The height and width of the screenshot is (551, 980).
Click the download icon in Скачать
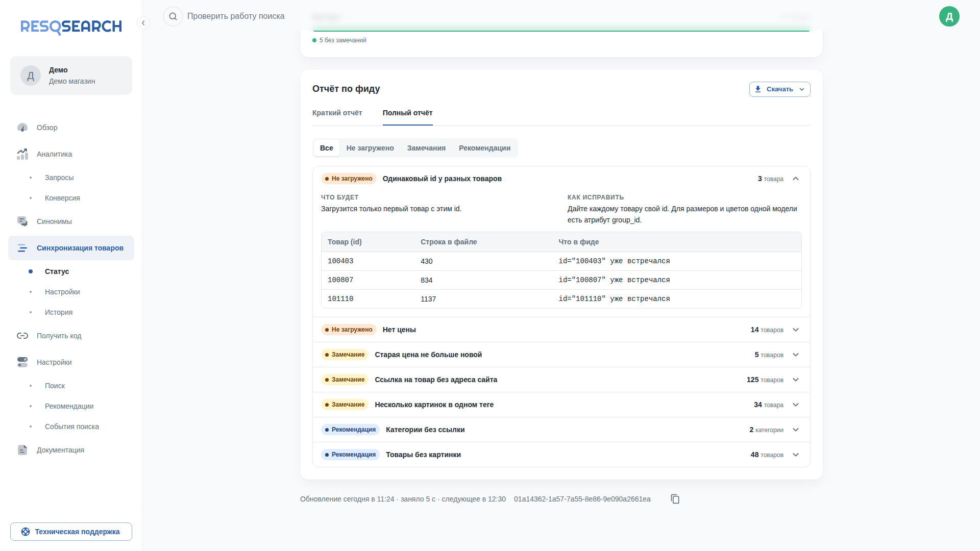click(x=758, y=89)
